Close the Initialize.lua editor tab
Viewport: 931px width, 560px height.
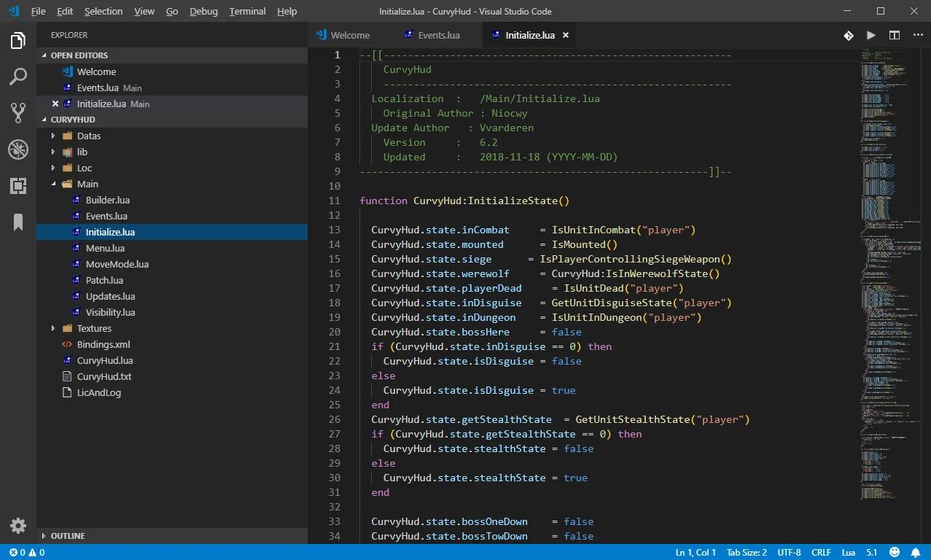point(566,35)
